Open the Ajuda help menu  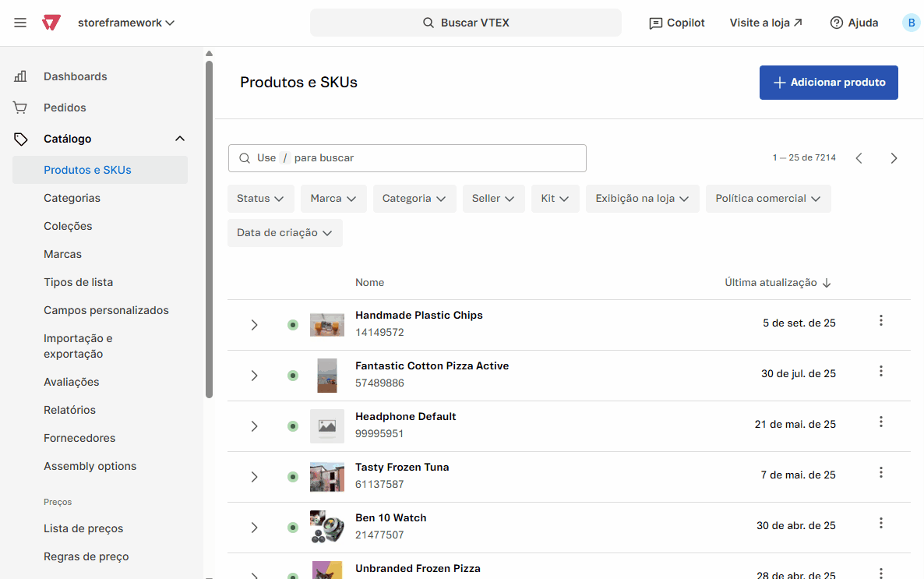point(854,23)
